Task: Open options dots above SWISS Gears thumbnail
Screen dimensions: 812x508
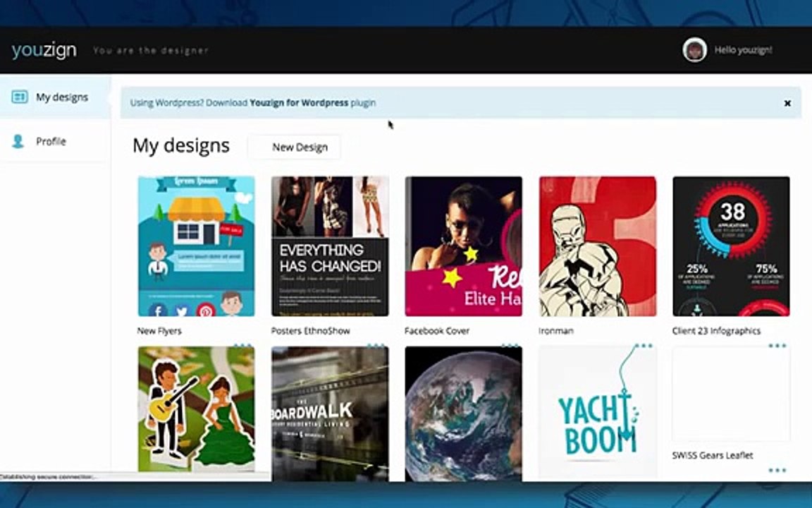Action: (777, 345)
